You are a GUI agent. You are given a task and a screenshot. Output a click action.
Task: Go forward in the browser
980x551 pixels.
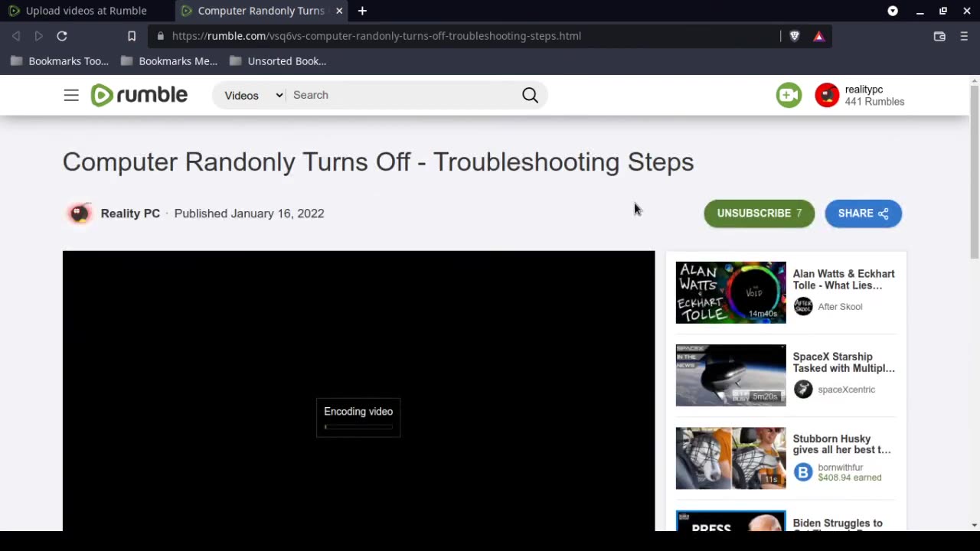coord(38,36)
